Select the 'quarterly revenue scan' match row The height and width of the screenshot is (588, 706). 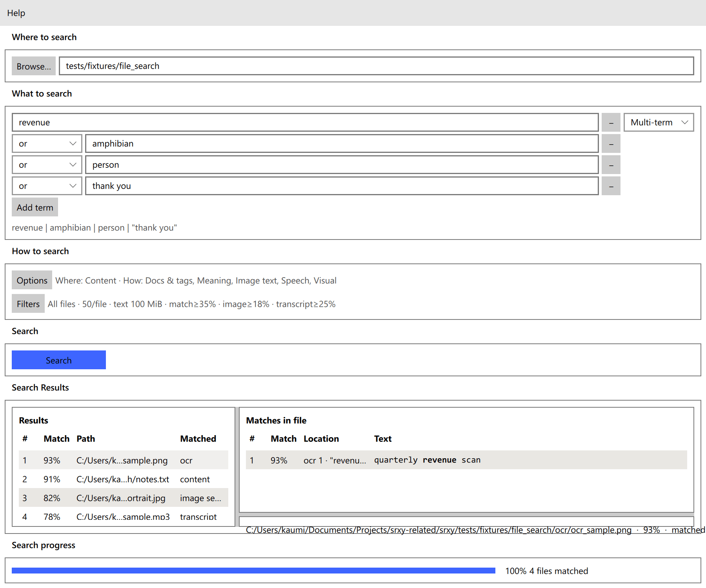coord(466,460)
